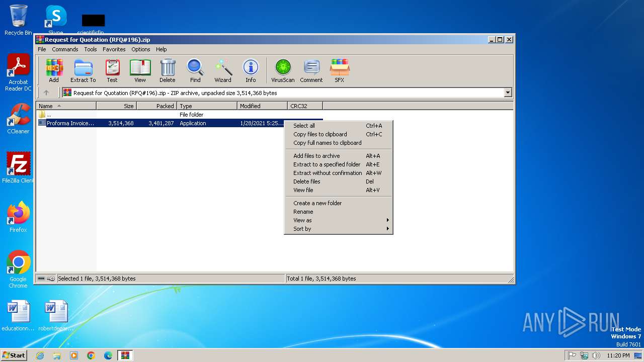Click WinRAR taskbar button
This screenshot has height=362, width=644.
pos(125,355)
